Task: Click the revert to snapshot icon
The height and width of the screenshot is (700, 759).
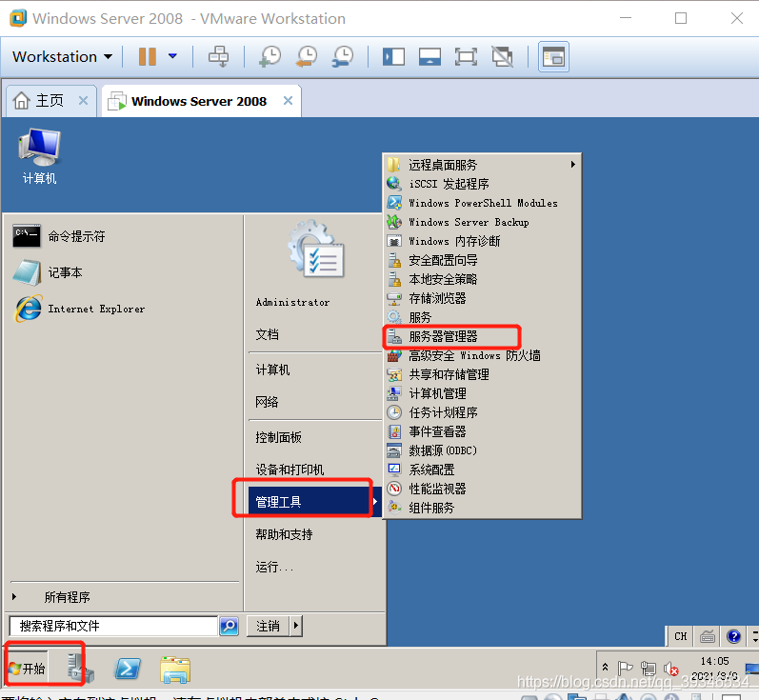Action: (x=307, y=56)
